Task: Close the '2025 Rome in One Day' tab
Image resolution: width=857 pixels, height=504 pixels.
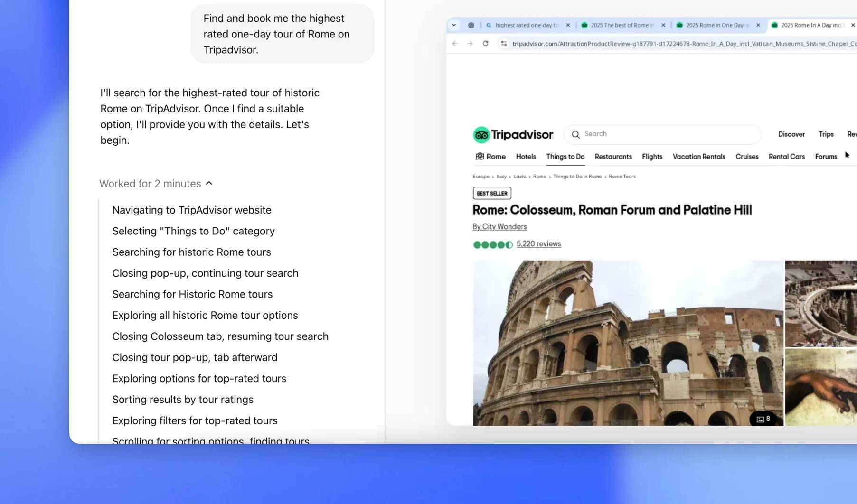Action: pyautogui.click(x=758, y=25)
